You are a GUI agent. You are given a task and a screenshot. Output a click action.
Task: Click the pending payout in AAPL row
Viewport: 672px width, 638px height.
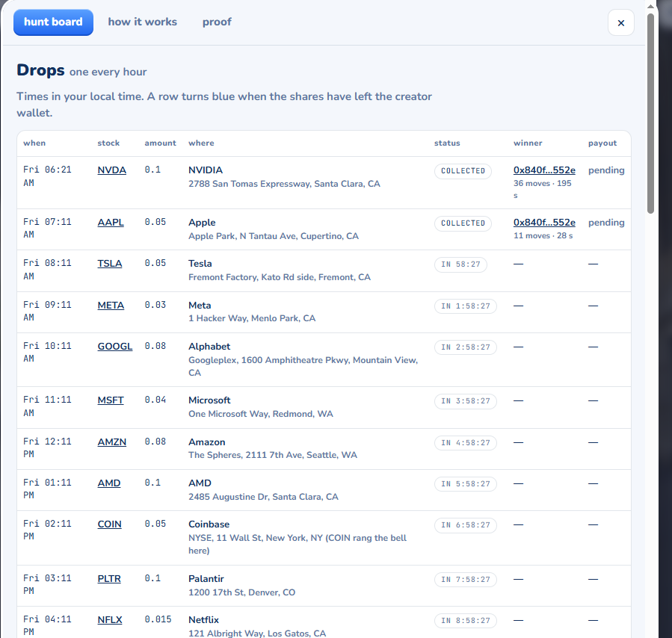pos(606,222)
